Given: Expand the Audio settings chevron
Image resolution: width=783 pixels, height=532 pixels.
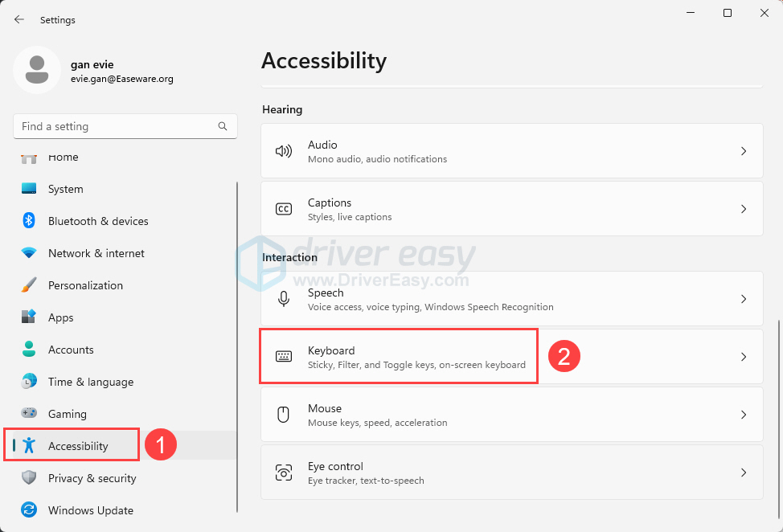Looking at the screenshot, I should (743, 150).
